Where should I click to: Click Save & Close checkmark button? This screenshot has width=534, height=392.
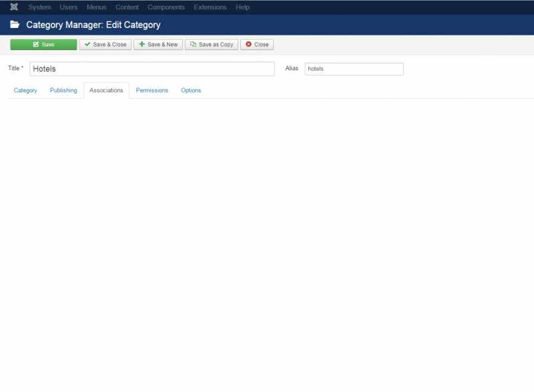coord(105,45)
